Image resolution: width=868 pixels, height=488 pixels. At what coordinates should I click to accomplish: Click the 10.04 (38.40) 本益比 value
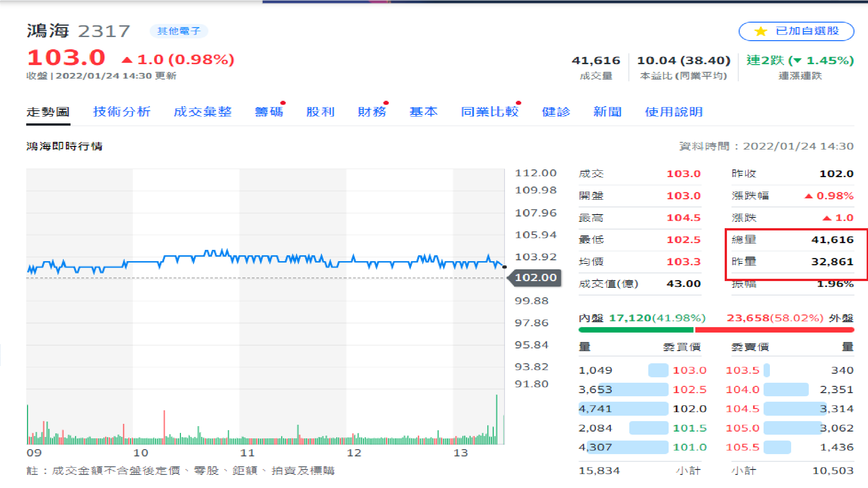684,61
